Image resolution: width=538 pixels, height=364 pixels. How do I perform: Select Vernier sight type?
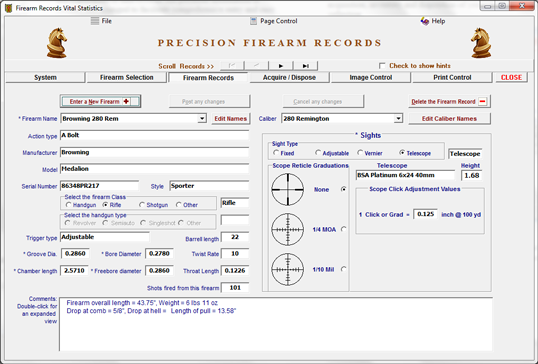pyautogui.click(x=360, y=153)
